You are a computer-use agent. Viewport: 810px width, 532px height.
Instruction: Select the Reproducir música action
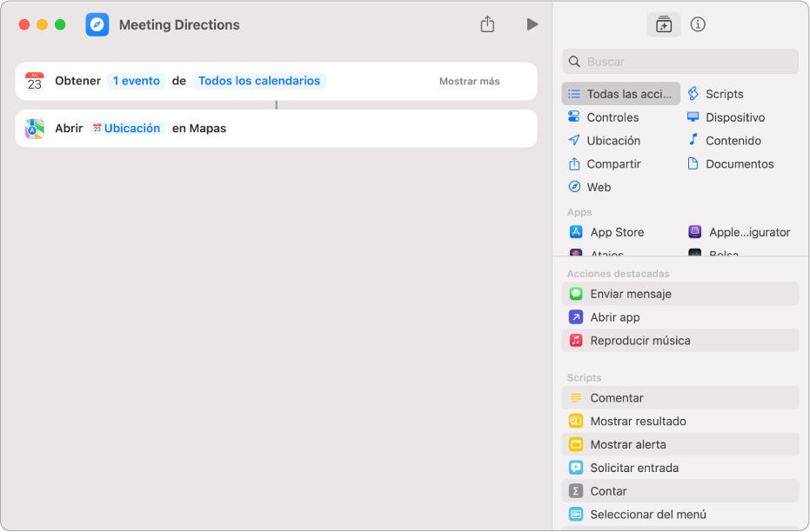tap(639, 341)
